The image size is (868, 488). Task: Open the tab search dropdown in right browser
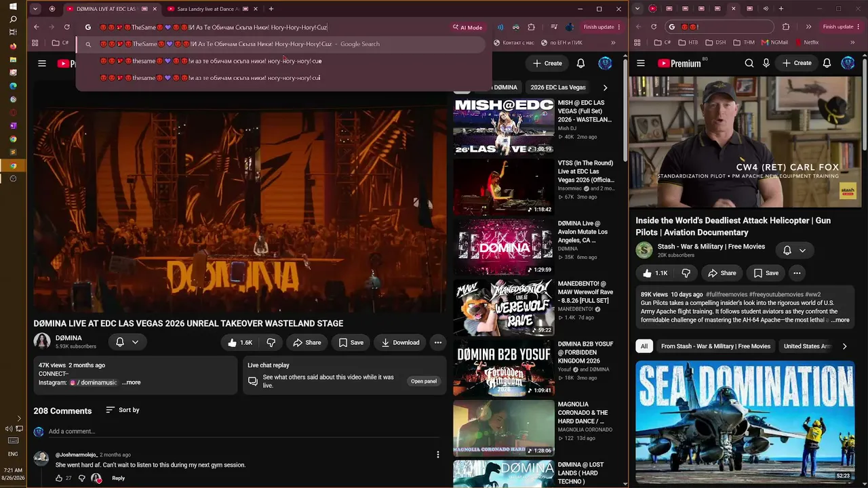637,9
